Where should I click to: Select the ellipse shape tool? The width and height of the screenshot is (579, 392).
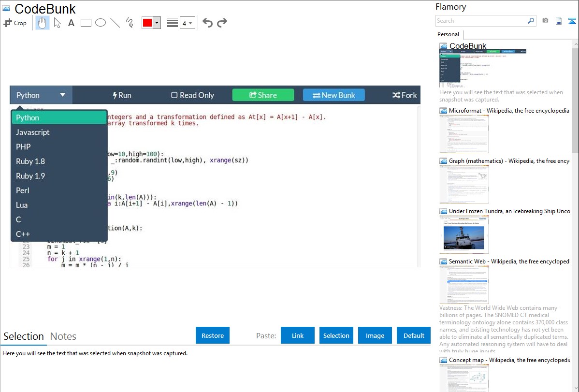coord(101,23)
